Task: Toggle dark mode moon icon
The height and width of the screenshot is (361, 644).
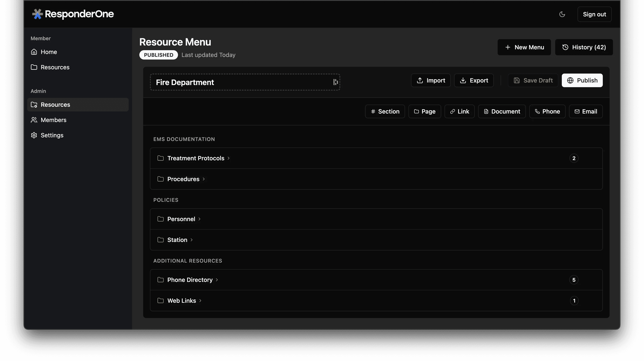Action: pos(562,14)
